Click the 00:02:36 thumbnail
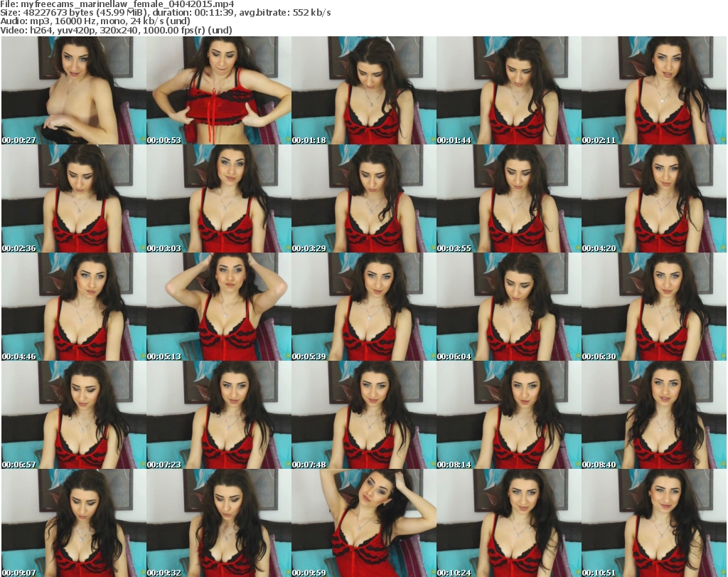Viewport: 728px width, 577px height. [x=73, y=198]
